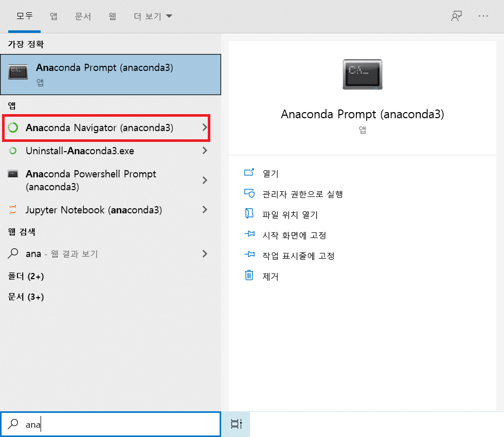The width and height of the screenshot is (504, 437).
Task: Click the feedback person icon
Action: [x=457, y=16]
